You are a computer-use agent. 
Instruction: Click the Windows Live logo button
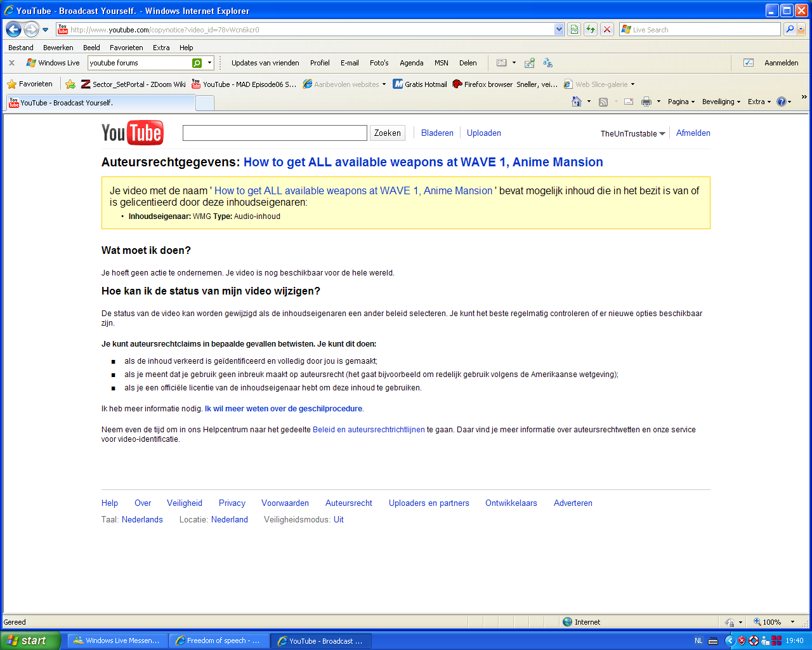click(53, 63)
